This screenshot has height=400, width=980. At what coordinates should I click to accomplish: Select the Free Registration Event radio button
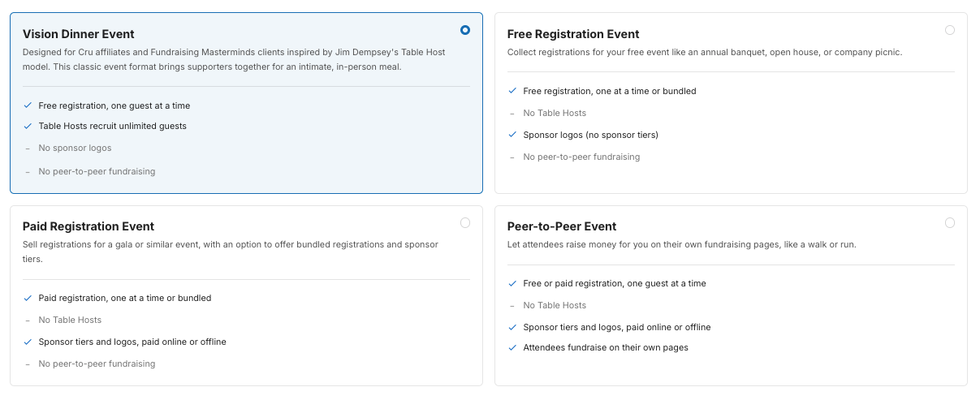[x=950, y=30]
